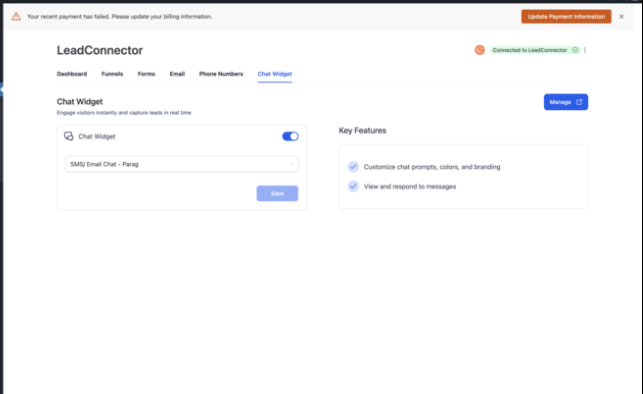
Task: Click Update Payment Information button
Action: coord(566,16)
